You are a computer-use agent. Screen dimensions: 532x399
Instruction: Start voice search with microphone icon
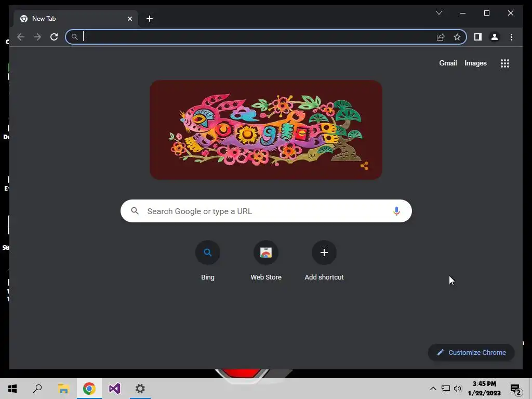[x=396, y=211]
